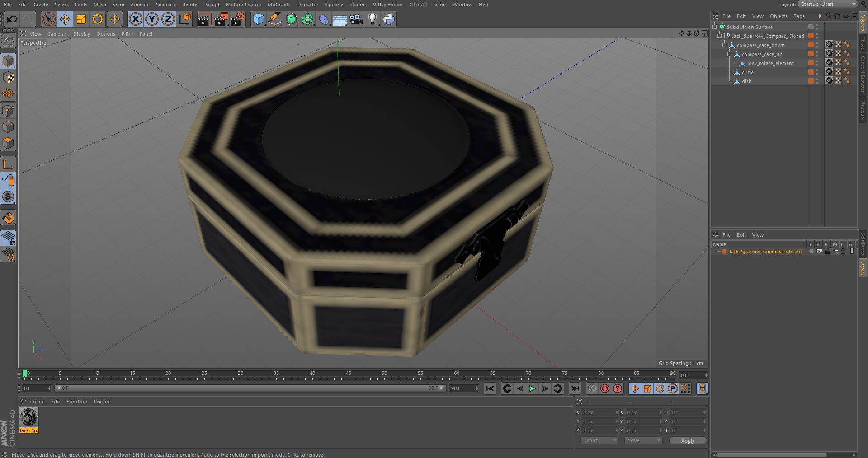Play the animation forward

tap(533, 388)
